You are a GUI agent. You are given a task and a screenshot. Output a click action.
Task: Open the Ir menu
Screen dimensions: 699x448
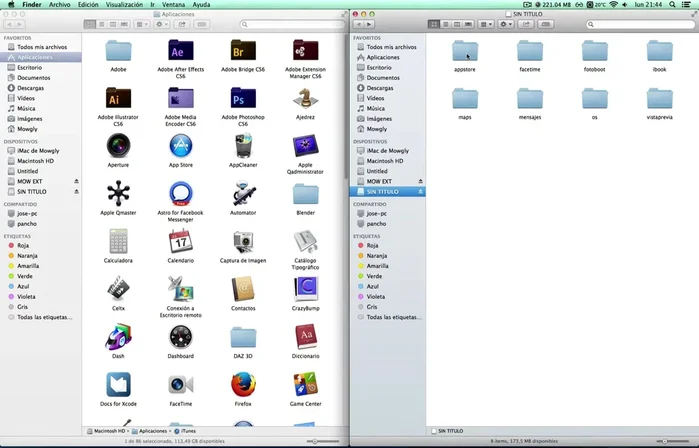pyautogui.click(x=152, y=4)
